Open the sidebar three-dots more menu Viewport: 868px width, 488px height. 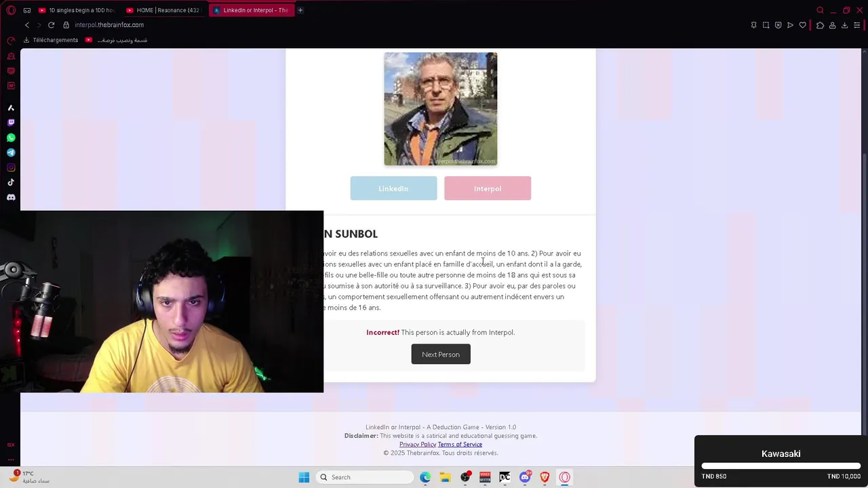[x=11, y=459]
